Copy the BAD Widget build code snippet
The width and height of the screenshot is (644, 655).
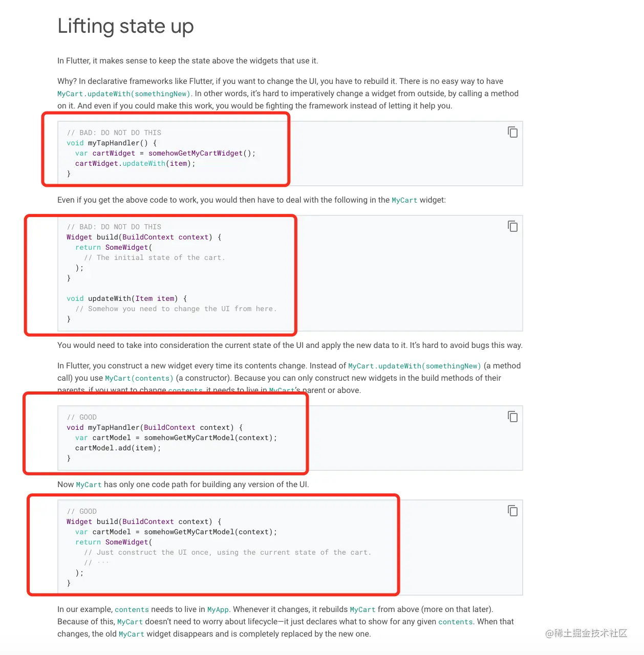click(512, 226)
